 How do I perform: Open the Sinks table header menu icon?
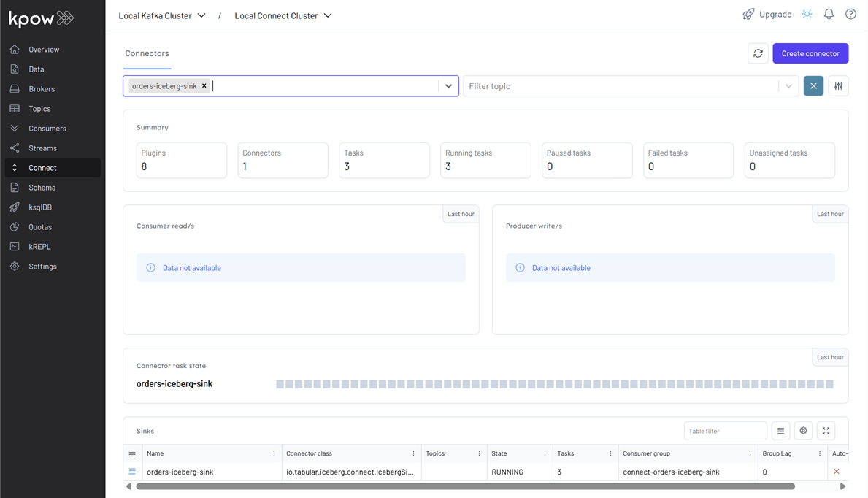click(132, 453)
